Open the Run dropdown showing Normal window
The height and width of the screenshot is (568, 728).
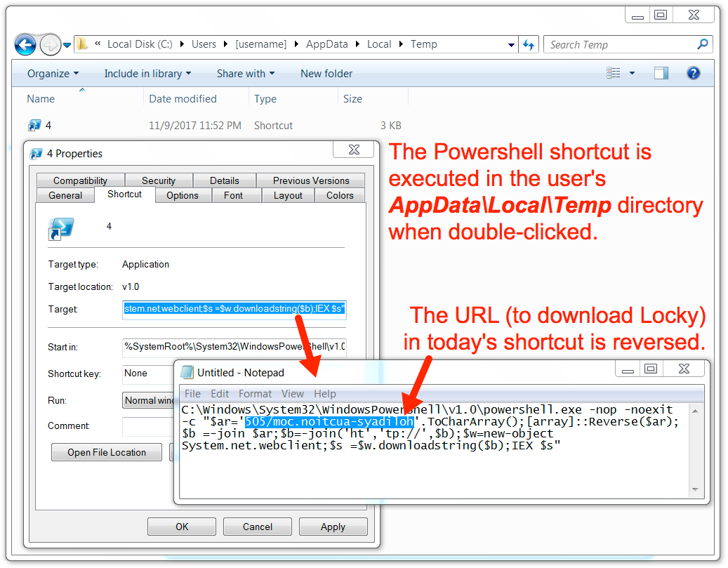click(149, 400)
